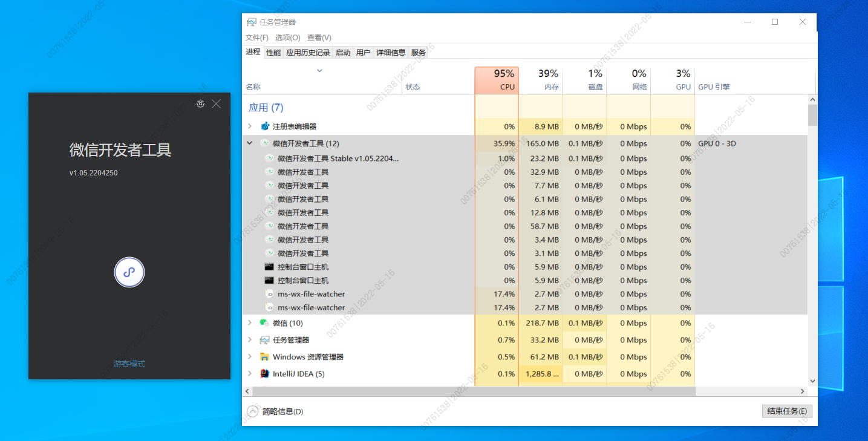Click the IntelliJ IDEA app icon
Screen dimensions: 868x441
[264, 374]
